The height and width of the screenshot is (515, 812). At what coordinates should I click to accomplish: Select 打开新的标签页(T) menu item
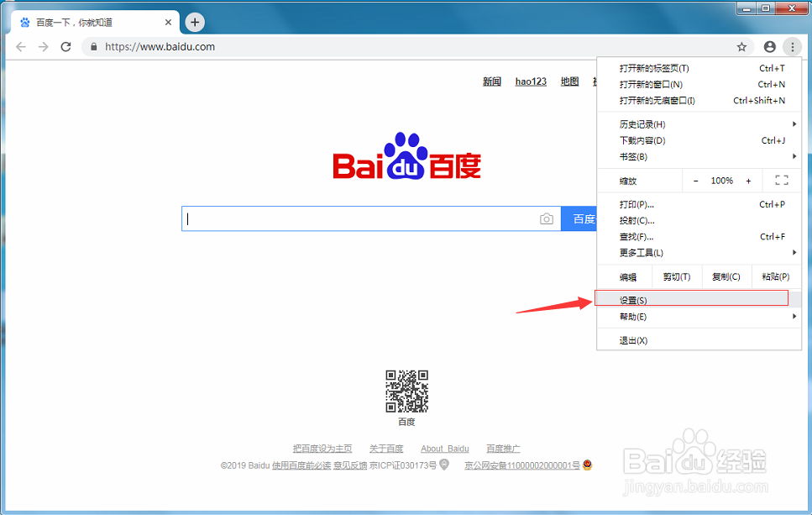tap(699, 68)
